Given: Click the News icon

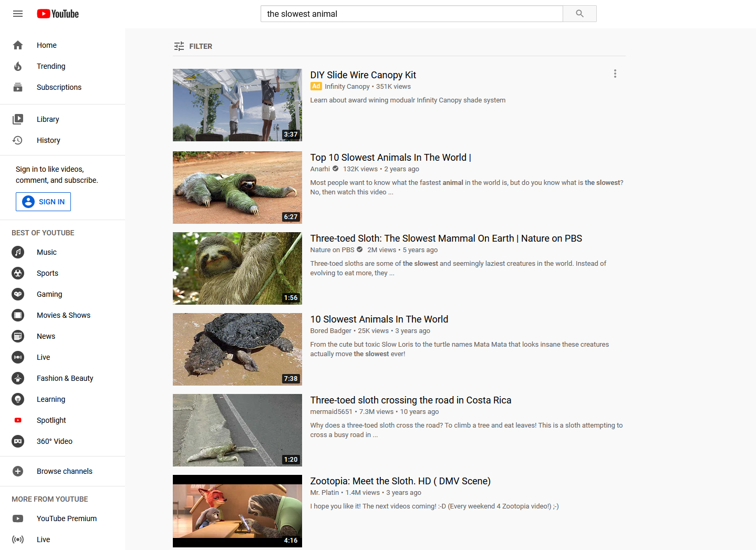Looking at the screenshot, I should coord(18,336).
